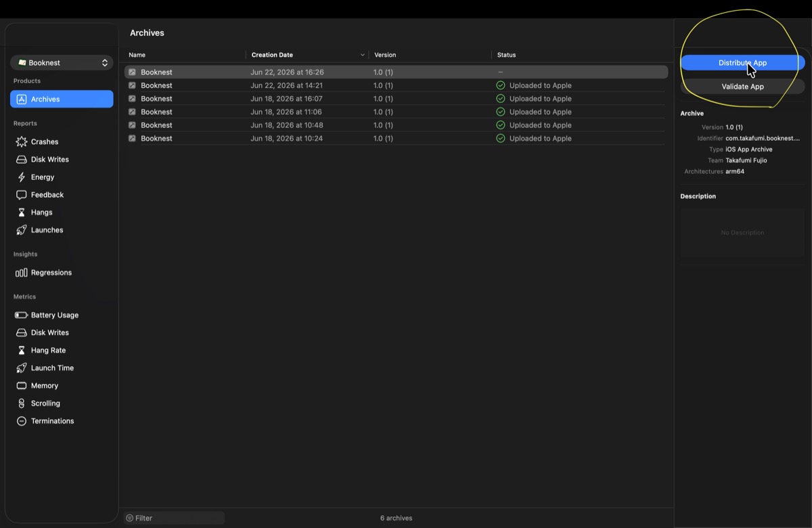Image resolution: width=812 pixels, height=528 pixels.
Task: Click the green checkmark in the 11:06 row
Action: click(x=501, y=112)
